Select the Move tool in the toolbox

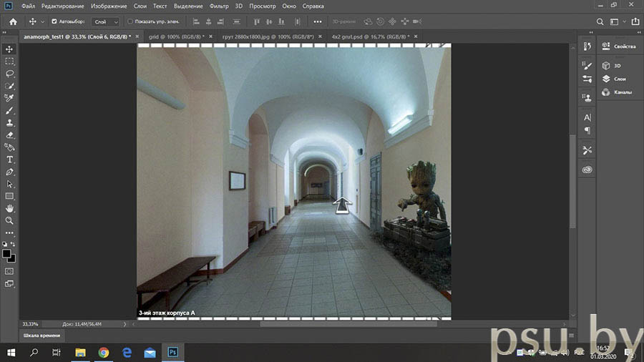click(9, 49)
